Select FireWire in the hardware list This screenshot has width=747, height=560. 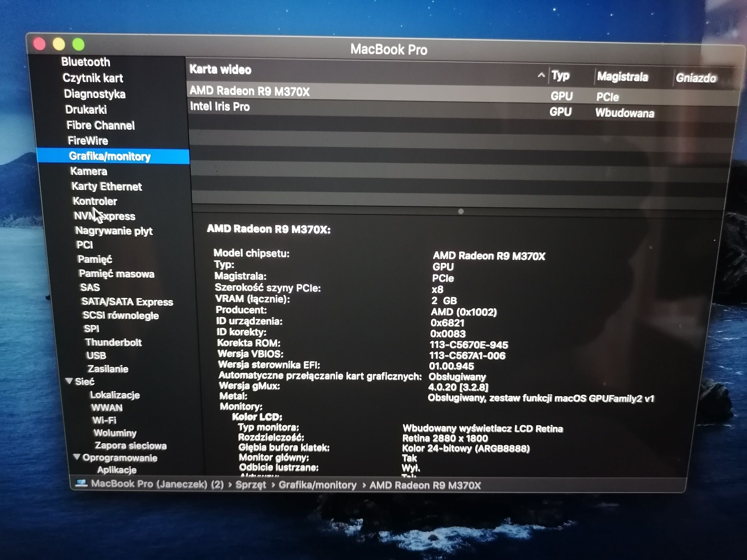point(88,141)
